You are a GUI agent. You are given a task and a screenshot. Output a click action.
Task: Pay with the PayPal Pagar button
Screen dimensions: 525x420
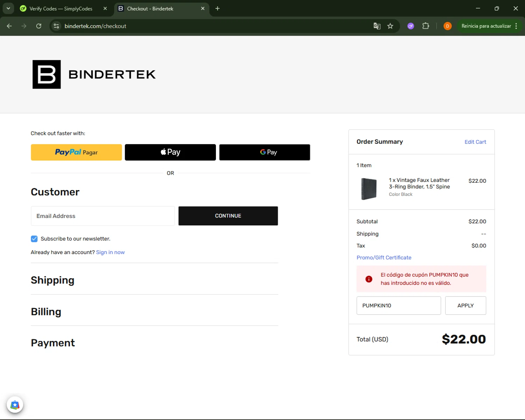coord(76,152)
